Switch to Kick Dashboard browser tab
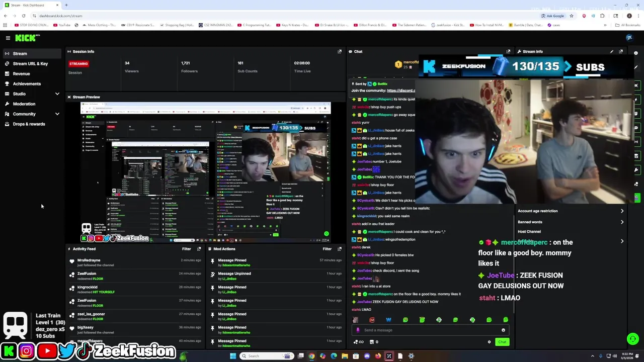This screenshot has width=644, height=362. point(31,5)
